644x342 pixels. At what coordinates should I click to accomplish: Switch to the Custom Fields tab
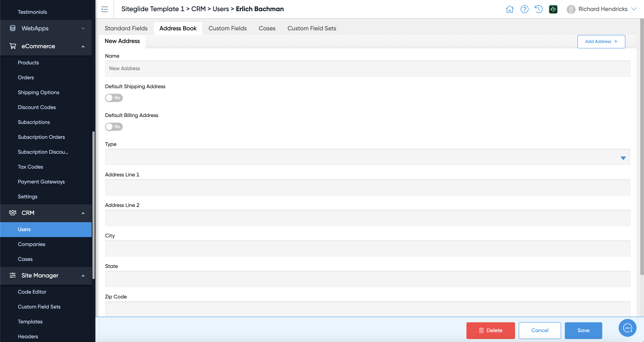227,28
